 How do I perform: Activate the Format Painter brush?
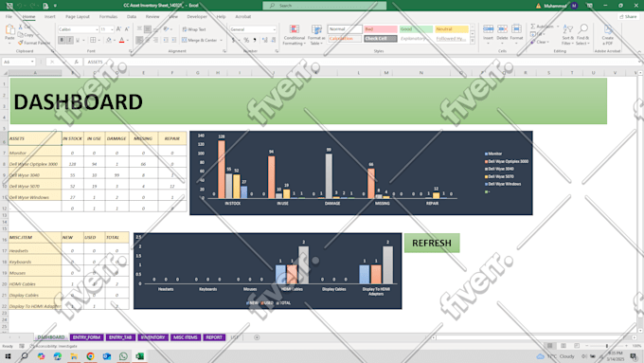[21, 43]
